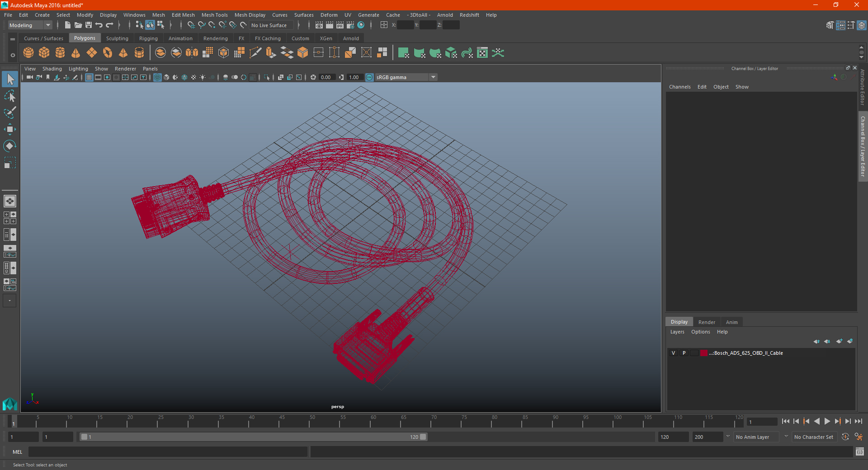Viewport: 868px width, 470px height.
Task: Create a polygon pipe from the shelf
Action: (x=139, y=53)
